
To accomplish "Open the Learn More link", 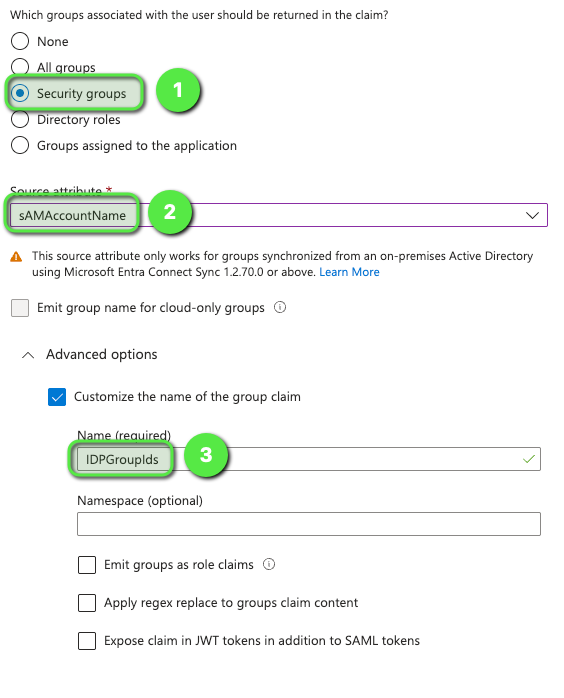I will click(349, 272).
